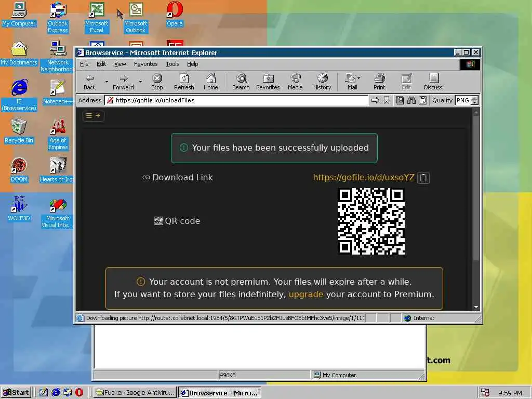Copy the gofile download link to clipboard
The height and width of the screenshot is (399, 532).
pyautogui.click(x=423, y=178)
